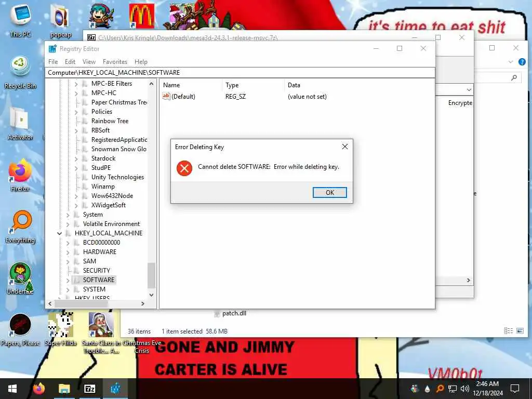Expand the Stardock key
The width and height of the screenshot is (532, 399).
pyautogui.click(x=76, y=159)
